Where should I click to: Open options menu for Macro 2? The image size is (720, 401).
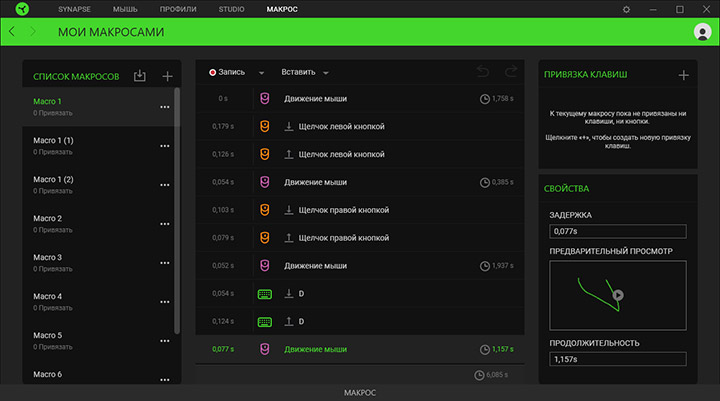point(165,224)
